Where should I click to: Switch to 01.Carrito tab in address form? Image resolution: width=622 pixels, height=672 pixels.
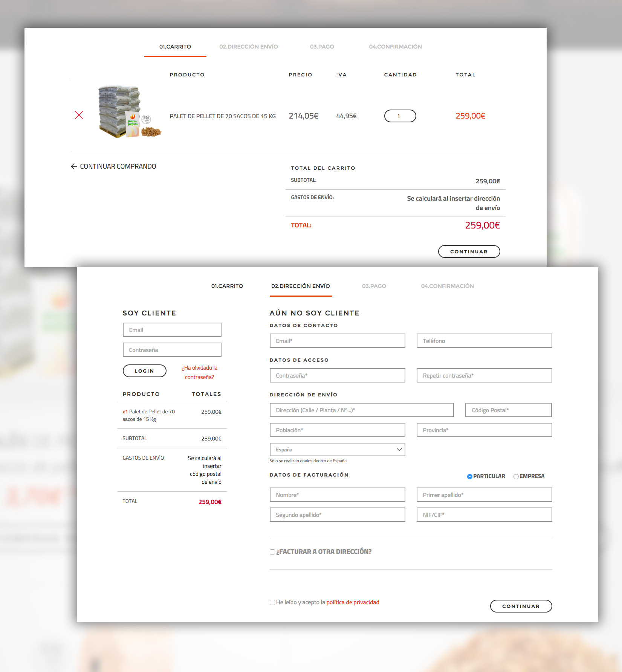click(x=227, y=286)
